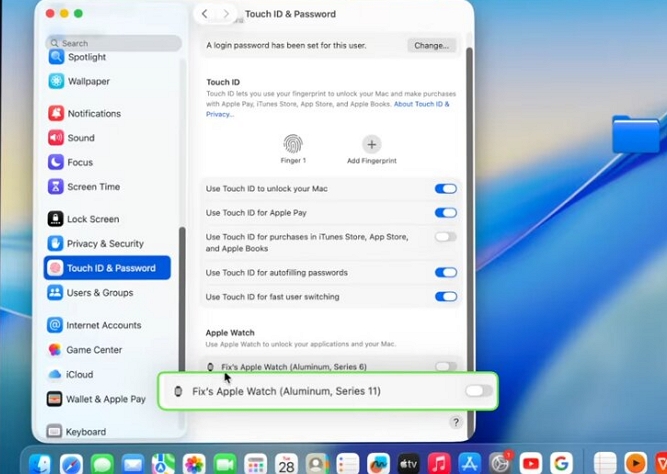Open Messages from the Dock

[x=102, y=464]
